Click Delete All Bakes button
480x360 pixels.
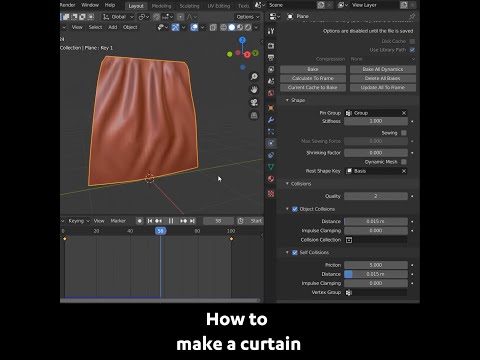383,78
